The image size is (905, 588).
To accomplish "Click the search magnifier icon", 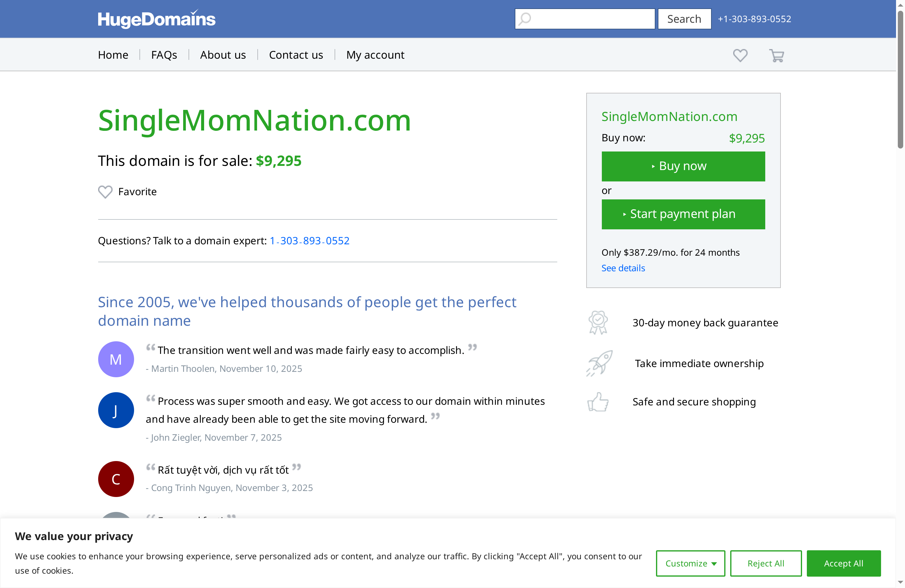I will coord(524,19).
